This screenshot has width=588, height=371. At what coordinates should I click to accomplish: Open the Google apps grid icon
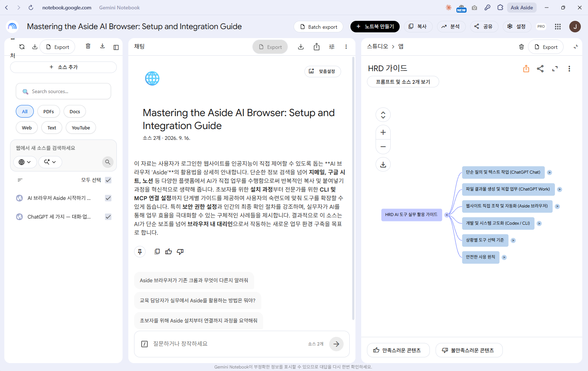coord(558,27)
